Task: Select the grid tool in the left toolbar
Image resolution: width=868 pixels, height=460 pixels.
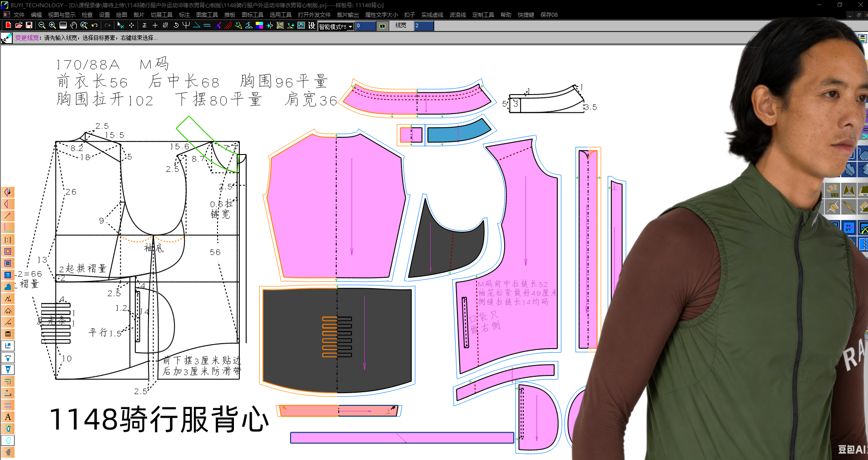Action: [x=8, y=405]
